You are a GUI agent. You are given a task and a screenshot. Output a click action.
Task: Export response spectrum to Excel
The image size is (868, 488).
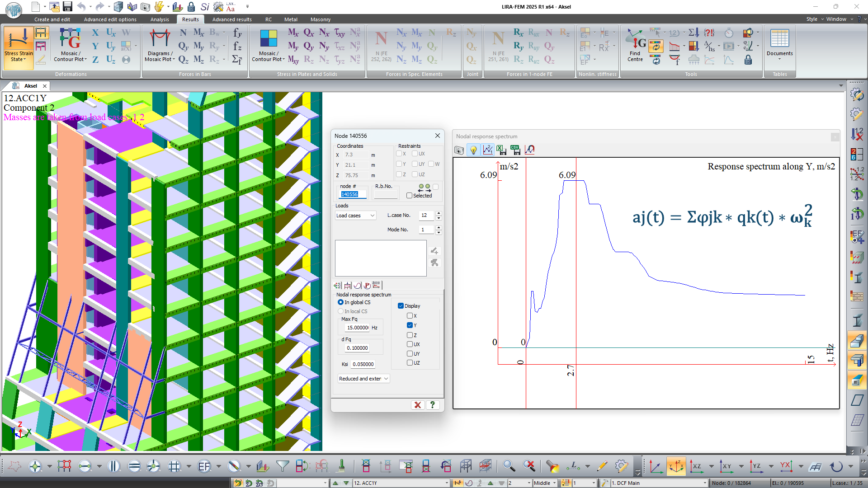[501, 150]
